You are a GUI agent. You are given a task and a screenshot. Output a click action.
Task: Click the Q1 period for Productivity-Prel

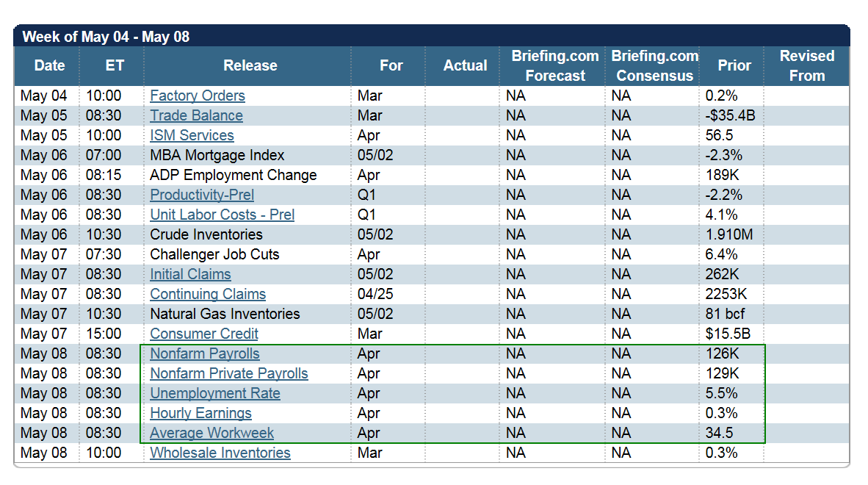(366, 195)
